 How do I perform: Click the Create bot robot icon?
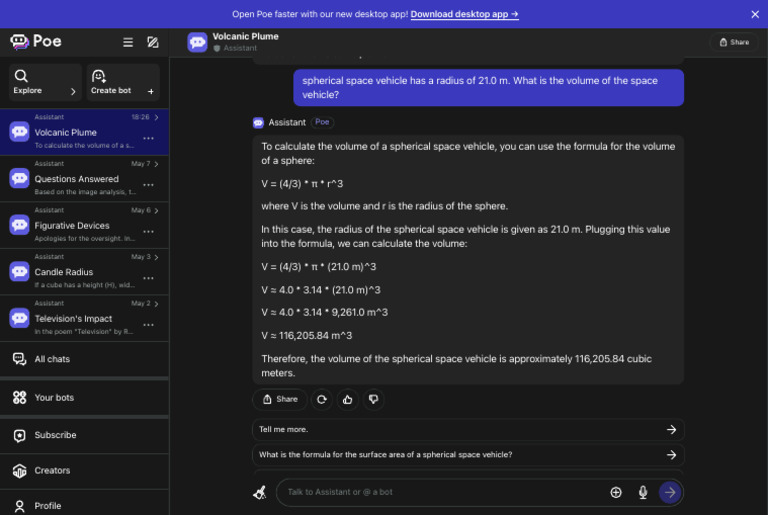tap(99, 76)
